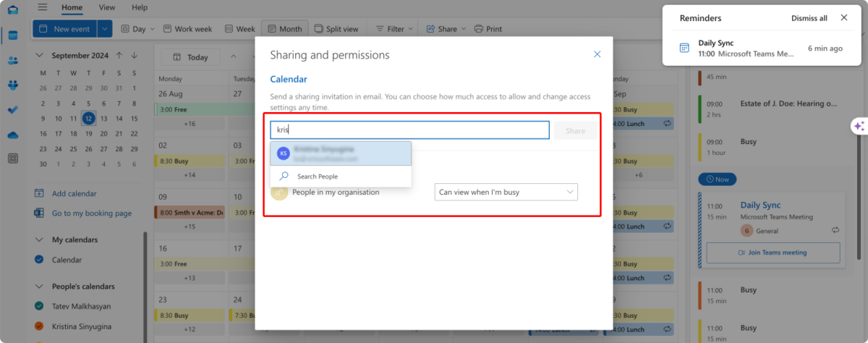Click the Add calendar icon
The width and height of the screenshot is (868, 343).
coord(38,194)
